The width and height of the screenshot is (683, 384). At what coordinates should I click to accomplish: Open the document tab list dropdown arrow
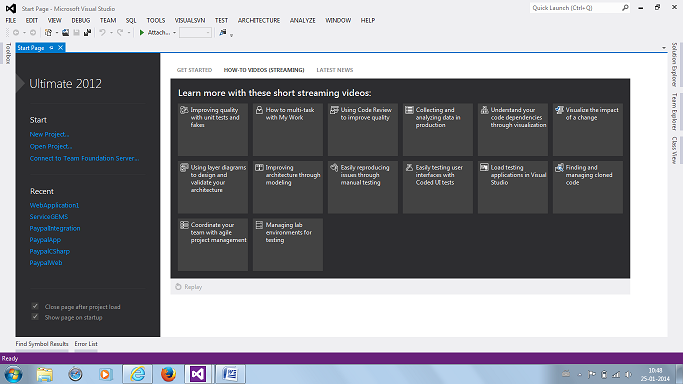coord(663,48)
